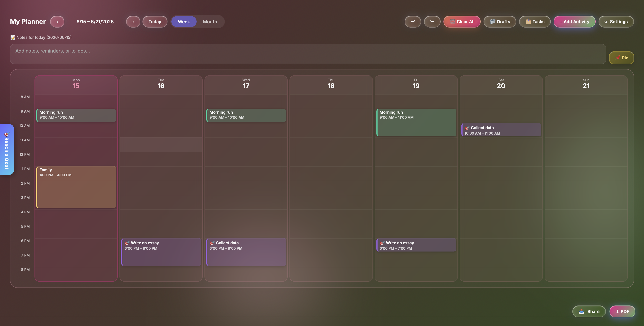
Task: Click target icon on Reach a Goal tab
Action: coord(7,134)
